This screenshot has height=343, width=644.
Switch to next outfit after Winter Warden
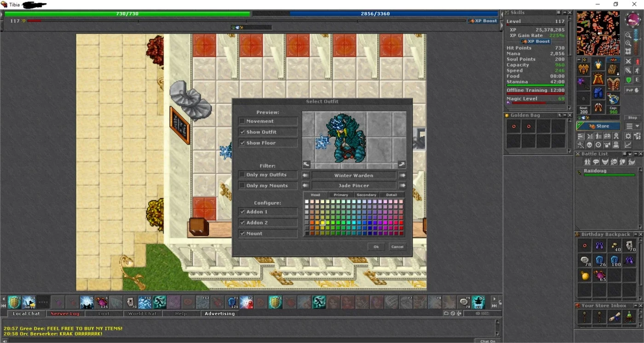point(402,176)
